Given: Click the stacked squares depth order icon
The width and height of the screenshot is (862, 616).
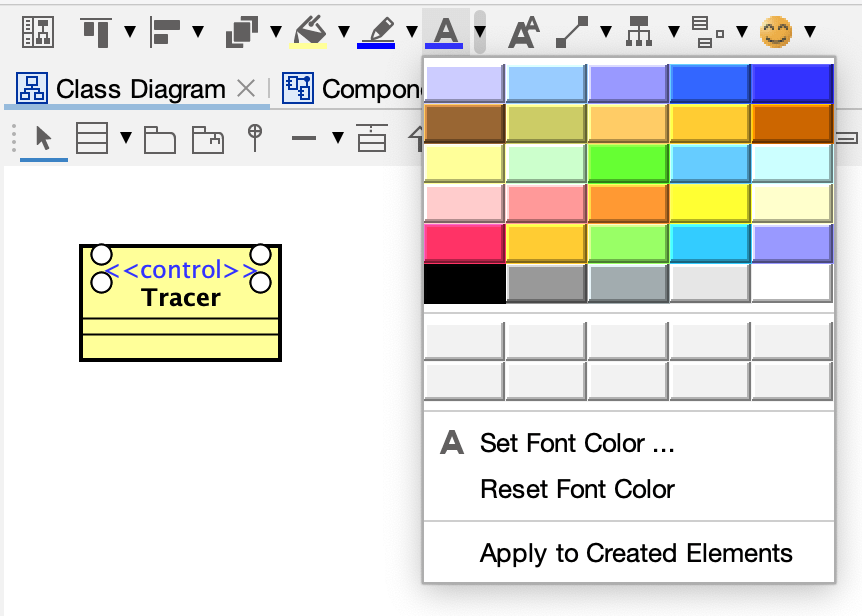Looking at the screenshot, I should point(242,32).
